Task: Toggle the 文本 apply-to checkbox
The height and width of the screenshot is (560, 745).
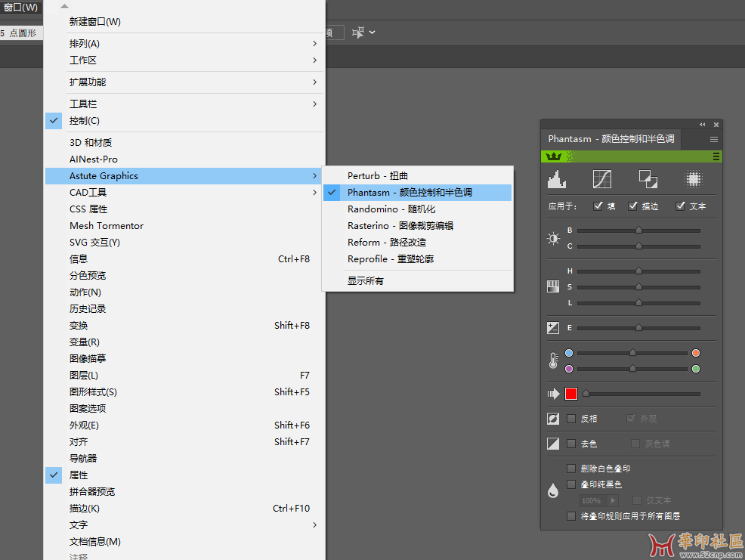Action: click(680, 206)
